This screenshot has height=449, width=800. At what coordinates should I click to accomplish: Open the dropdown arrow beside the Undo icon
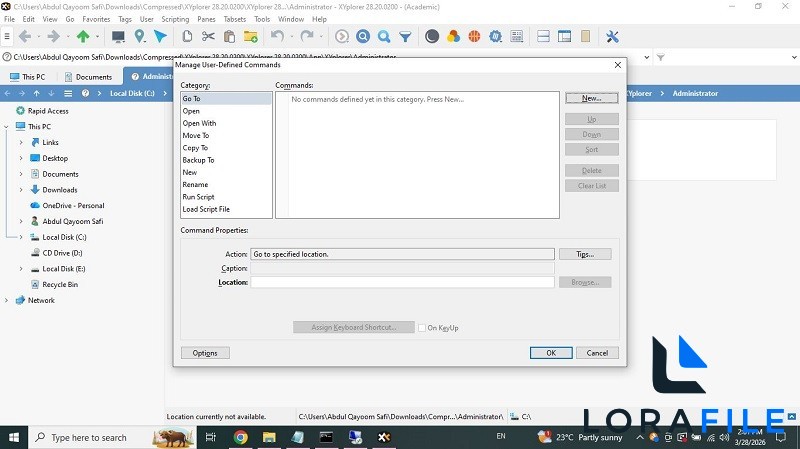[292, 36]
